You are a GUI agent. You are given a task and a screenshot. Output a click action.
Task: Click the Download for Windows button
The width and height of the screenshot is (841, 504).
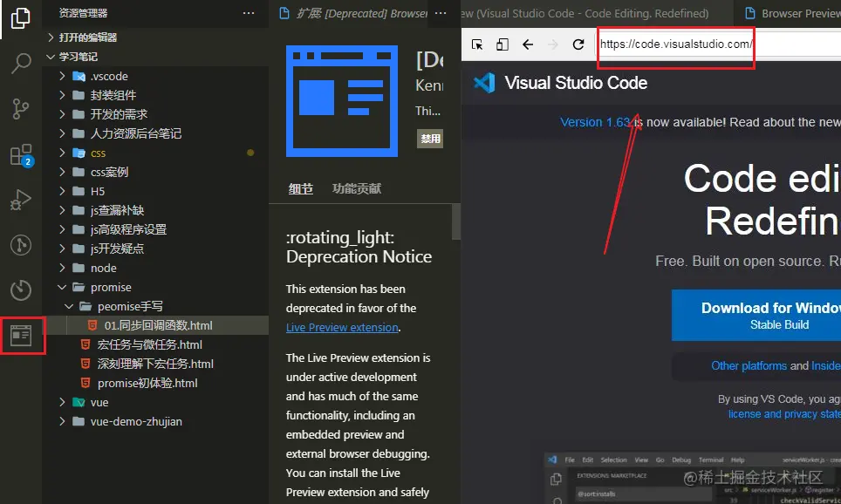coord(756,315)
